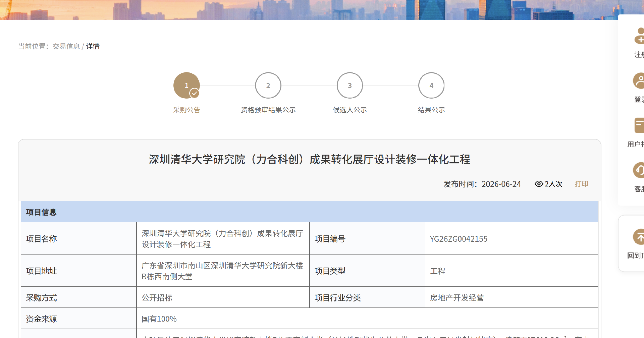Click the 国有100% value cell
Screen dimensions: 644x338
point(367,319)
